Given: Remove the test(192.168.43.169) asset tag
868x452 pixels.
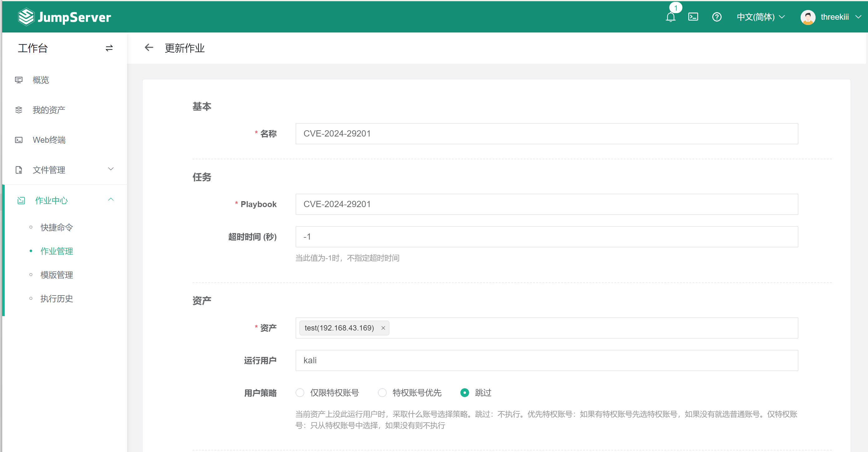Looking at the screenshot, I should point(383,328).
